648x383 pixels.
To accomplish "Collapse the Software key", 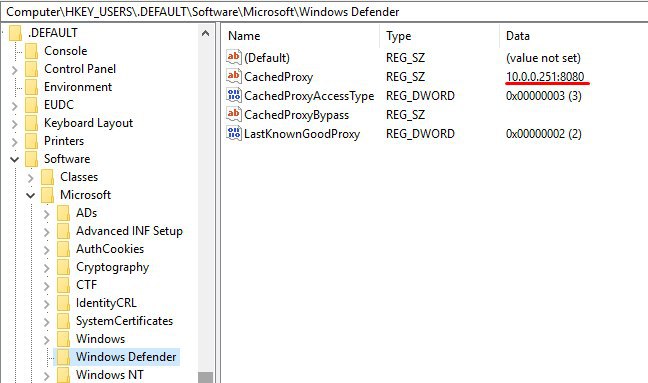I will click(x=14, y=159).
